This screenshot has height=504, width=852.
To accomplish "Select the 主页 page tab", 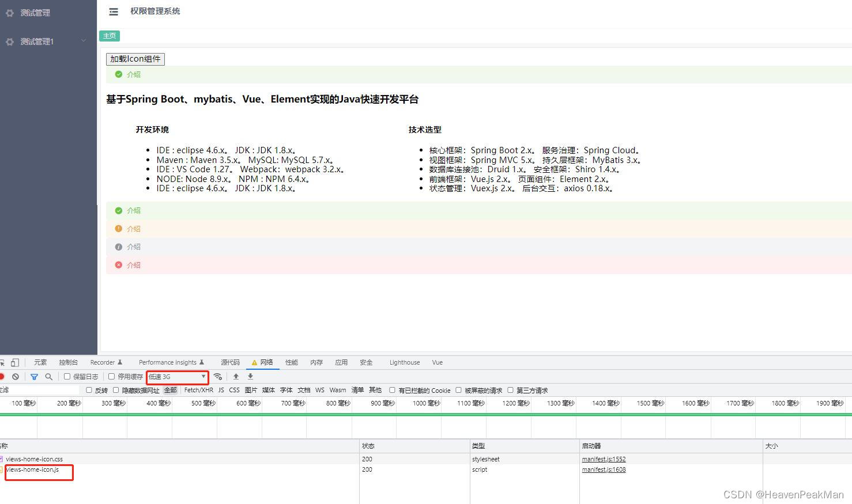I will point(110,36).
